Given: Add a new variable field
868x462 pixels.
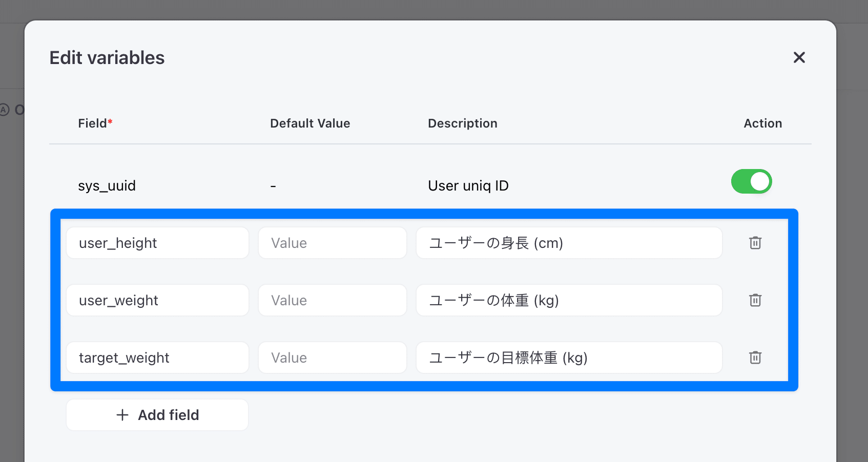Looking at the screenshot, I should point(157,415).
